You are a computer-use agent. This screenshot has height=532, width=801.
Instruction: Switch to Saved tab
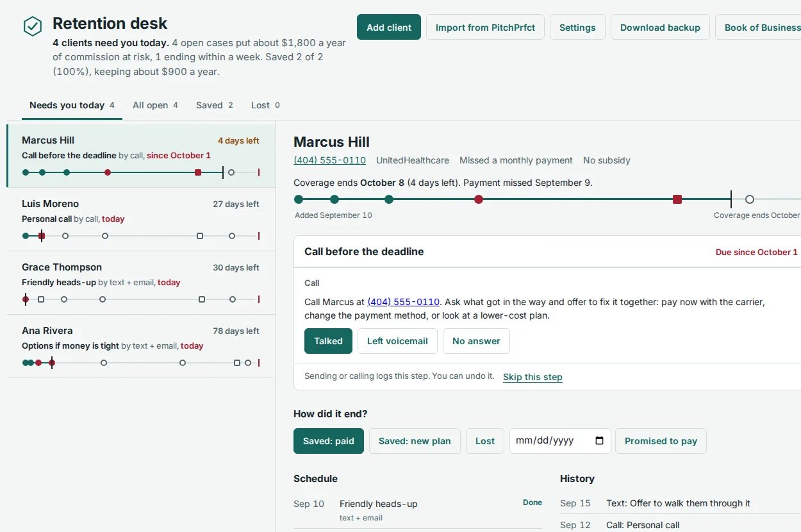coord(215,105)
